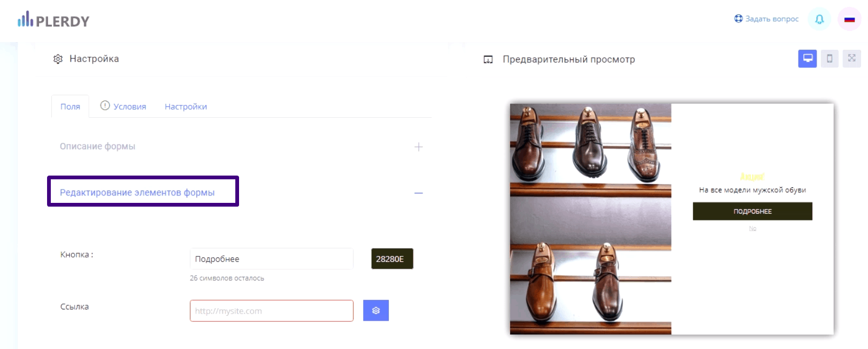
Task: Focus the Кнопка text field
Action: click(x=271, y=259)
